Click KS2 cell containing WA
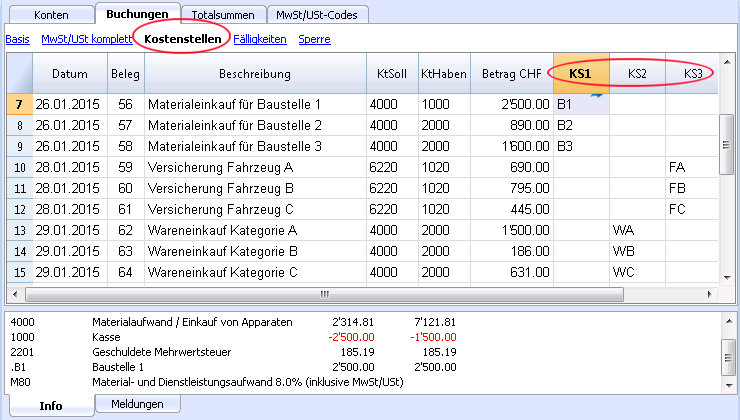740x420 pixels. (x=637, y=230)
